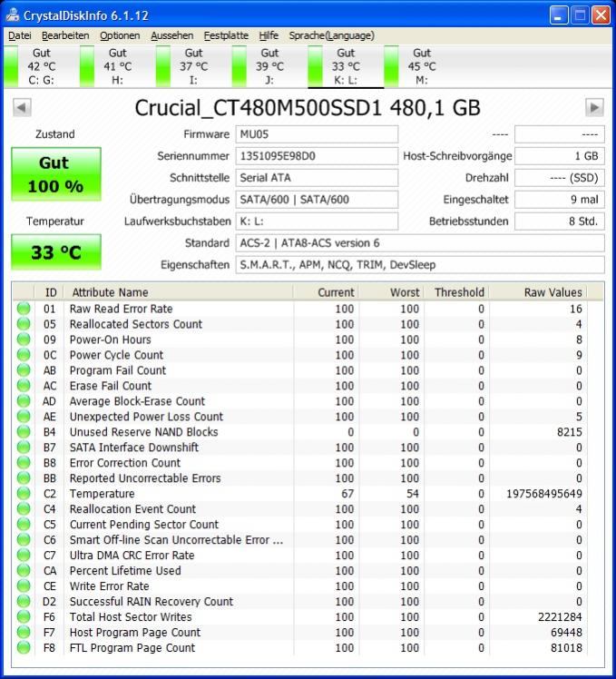Open the Hilfe menu
The image size is (616, 679).
(269, 35)
